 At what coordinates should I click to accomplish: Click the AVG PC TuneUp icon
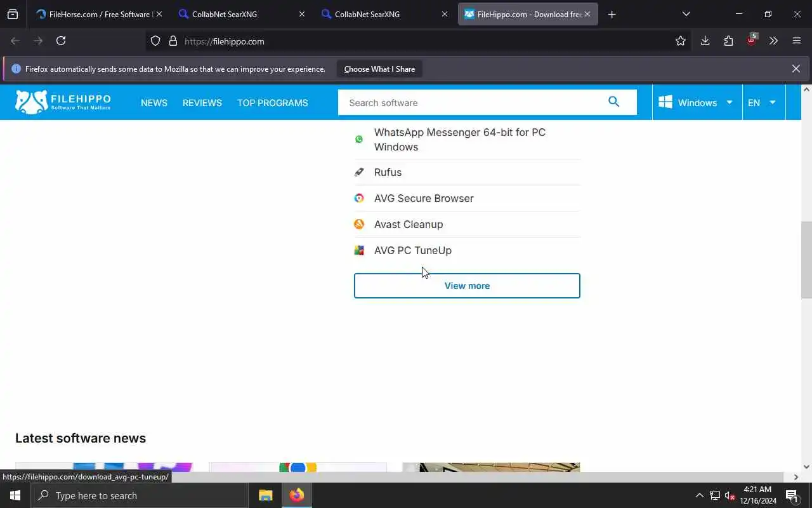pyautogui.click(x=359, y=250)
